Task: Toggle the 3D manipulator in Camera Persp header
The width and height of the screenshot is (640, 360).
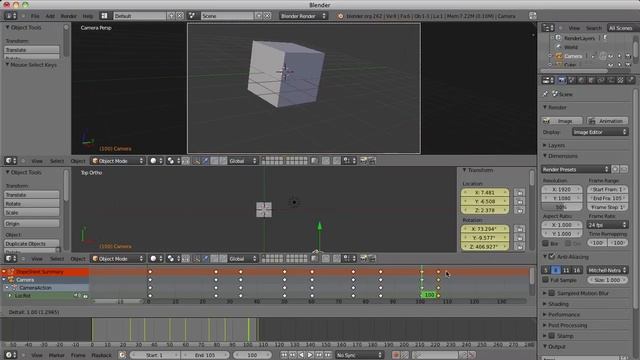Action: click(x=196, y=161)
